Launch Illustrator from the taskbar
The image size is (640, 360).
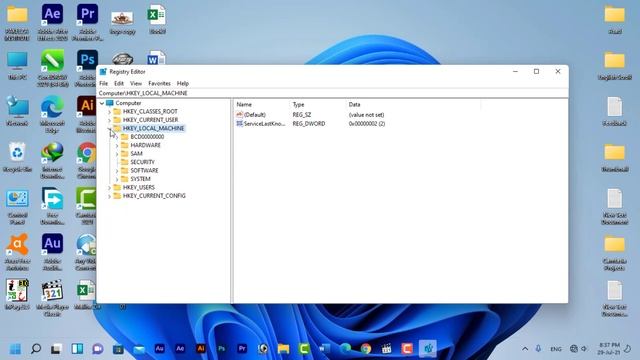200,349
